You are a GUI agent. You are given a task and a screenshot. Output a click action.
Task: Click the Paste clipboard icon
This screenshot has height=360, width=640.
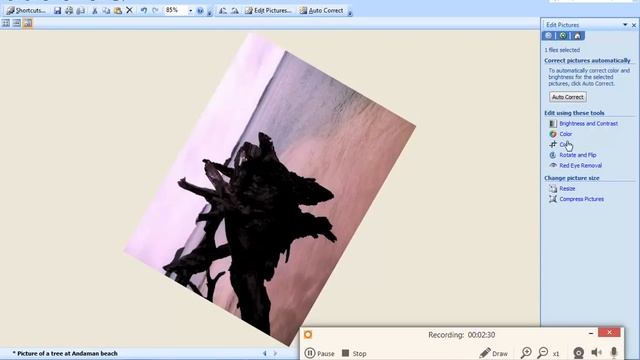pyautogui.click(x=118, y=10)
